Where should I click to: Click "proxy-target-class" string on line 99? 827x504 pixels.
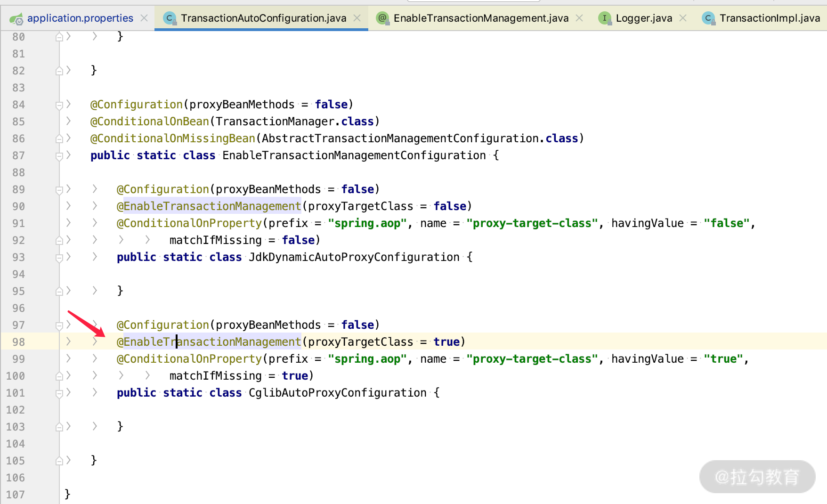click(x=532, y=359)
